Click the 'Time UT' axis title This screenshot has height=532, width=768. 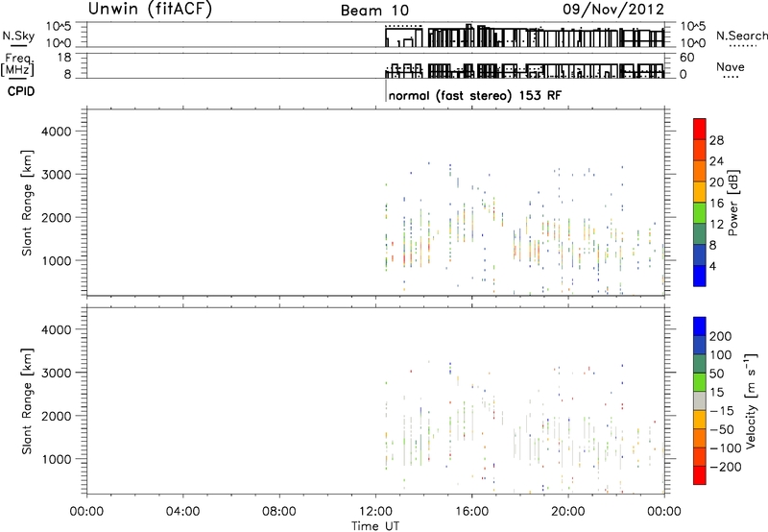(375, 526)
